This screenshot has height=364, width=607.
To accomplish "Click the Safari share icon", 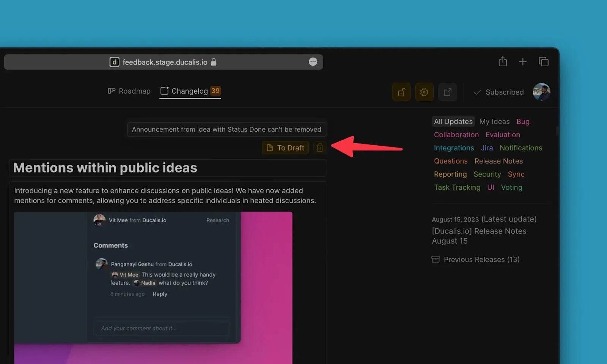I will coord(503,61).
